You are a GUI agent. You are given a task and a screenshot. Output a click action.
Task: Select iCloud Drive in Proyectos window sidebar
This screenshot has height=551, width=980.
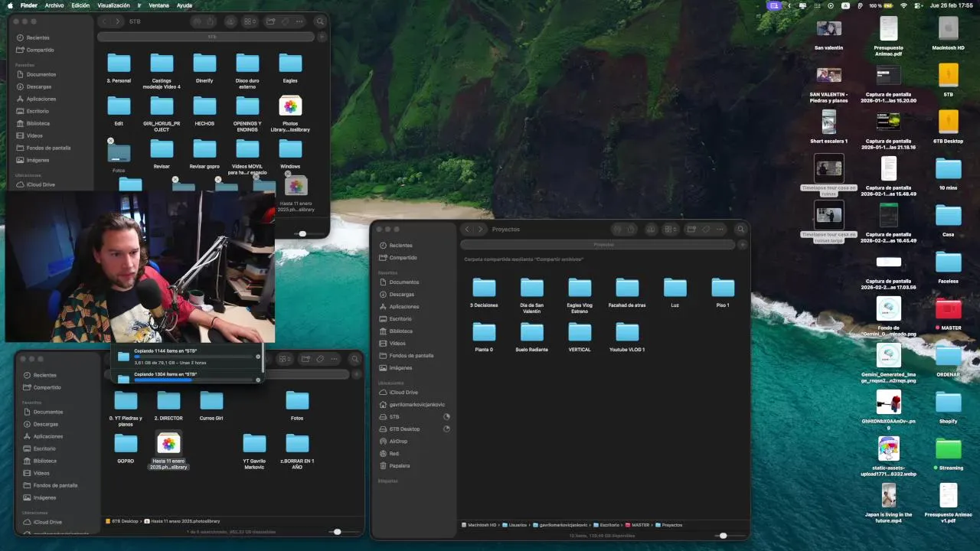click(403, 392)
